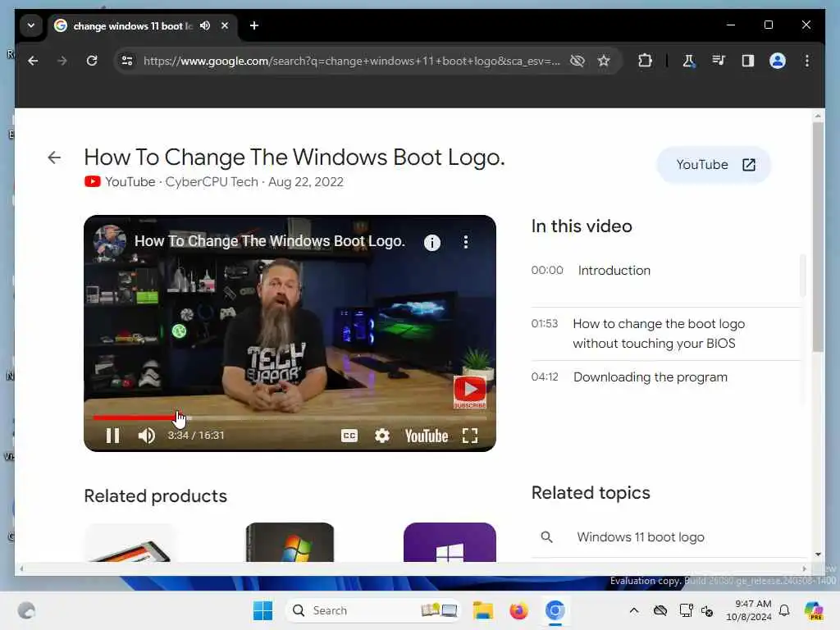Click the Copilot preview icon in taskbar
Viewport: 840px width, 630px height.
(x=814, y=610)
